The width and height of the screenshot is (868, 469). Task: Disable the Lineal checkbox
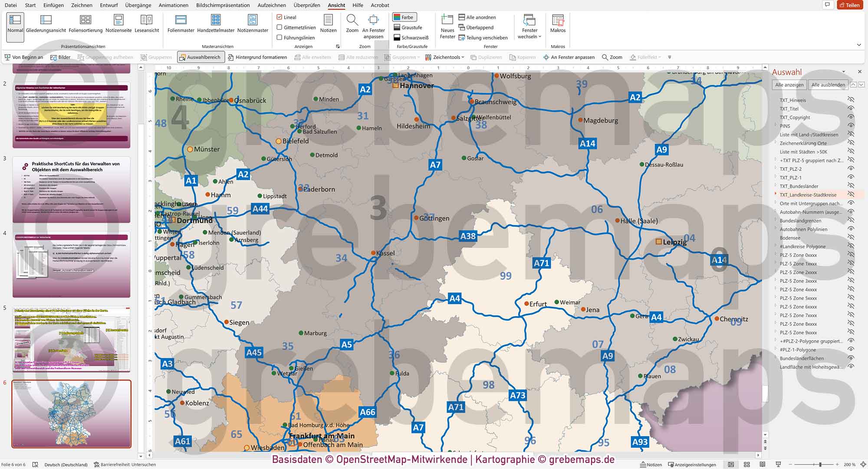point(279,17)
